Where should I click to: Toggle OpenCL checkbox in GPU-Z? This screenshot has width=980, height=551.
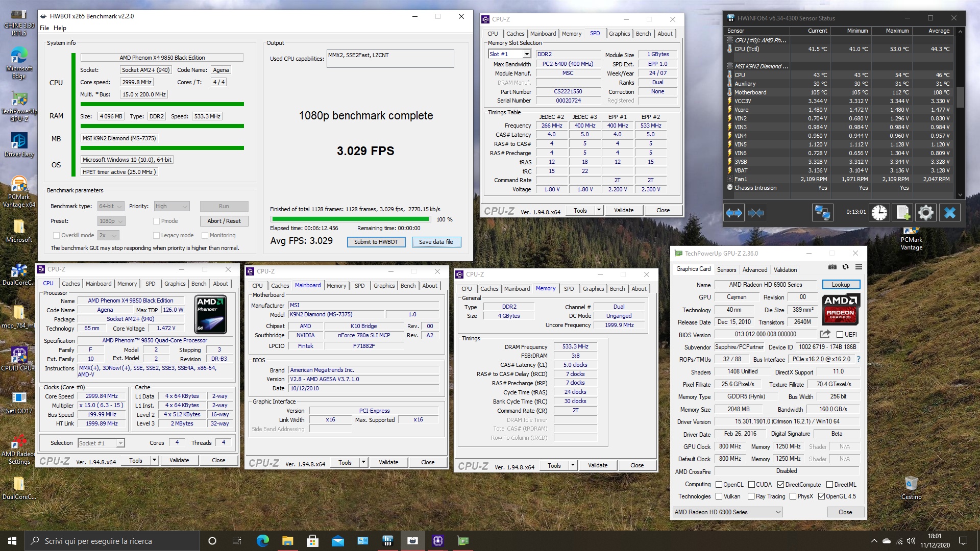(x=719, y=485)
